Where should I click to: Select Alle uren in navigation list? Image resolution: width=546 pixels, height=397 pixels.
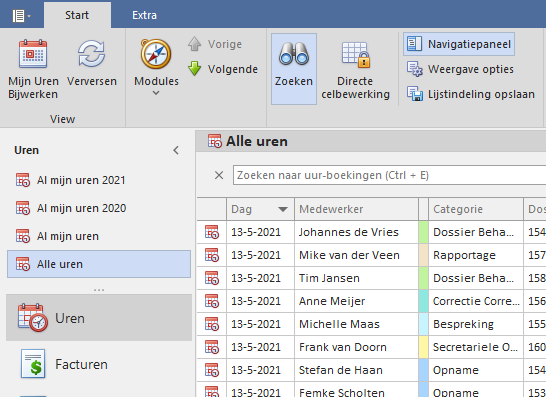click(x=99, y=264)
